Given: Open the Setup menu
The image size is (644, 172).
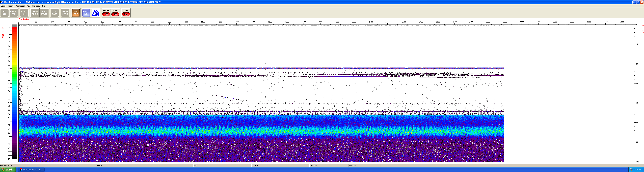Looking at the screenshot, I should pos(3,6).
